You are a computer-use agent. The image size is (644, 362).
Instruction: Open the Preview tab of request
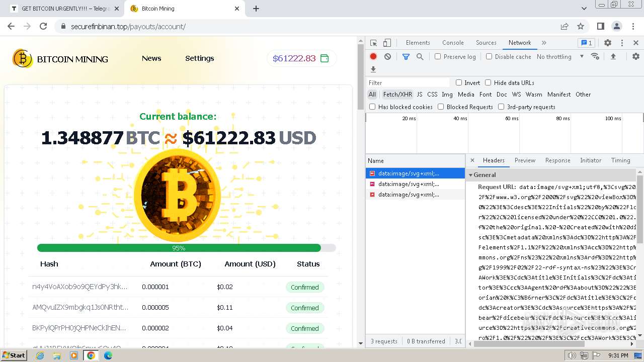(525, 160)
